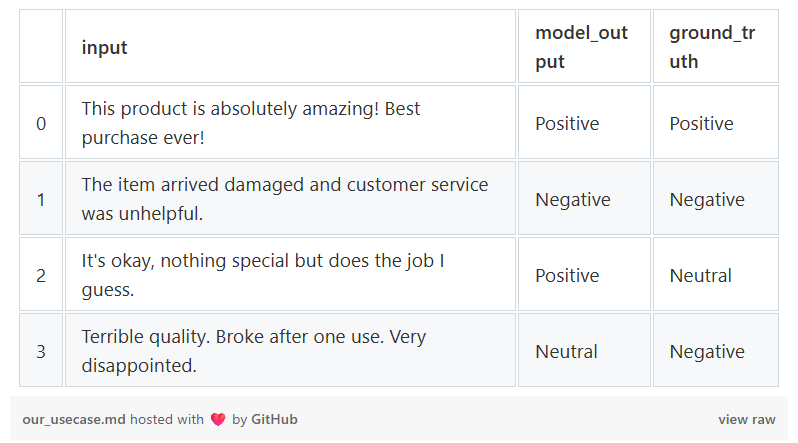798x443 pixels.
Task: Click the Neutral ground truth in row 2
Action: pyautogui.click(x=700, y=275)
